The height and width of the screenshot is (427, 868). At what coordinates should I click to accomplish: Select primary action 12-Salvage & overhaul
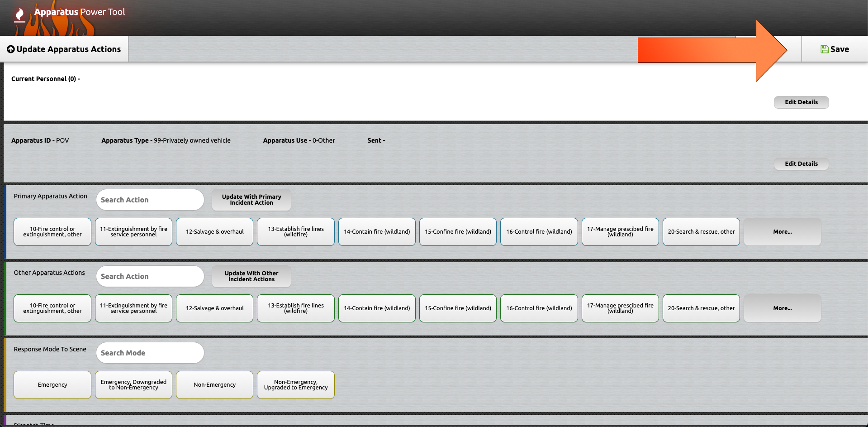tap(214, 232)
